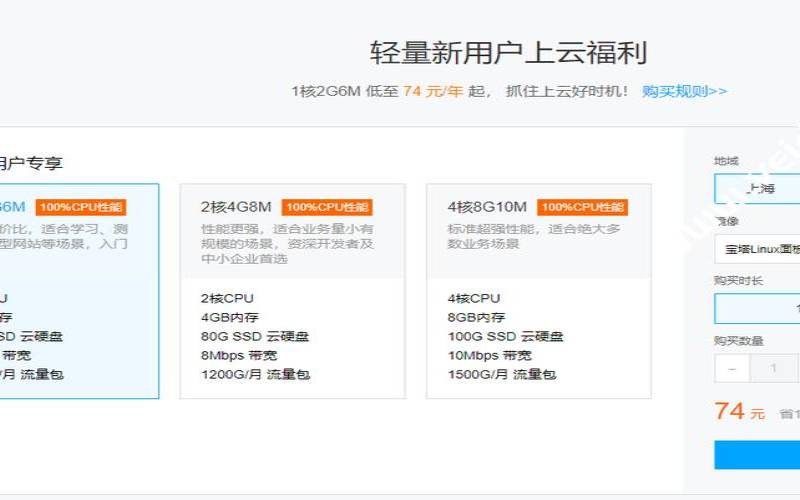Click the 100%CPU性能 badge on 4核8G10M
This screenshot has height=500, width=800.
[x=582, y=207]
